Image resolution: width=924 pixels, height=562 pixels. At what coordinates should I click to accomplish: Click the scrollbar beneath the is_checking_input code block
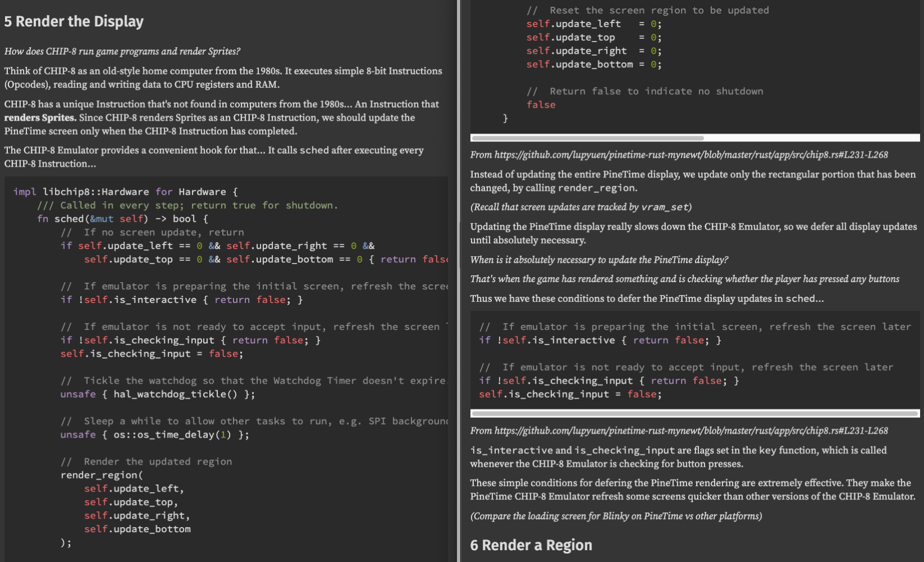point(694,413)
